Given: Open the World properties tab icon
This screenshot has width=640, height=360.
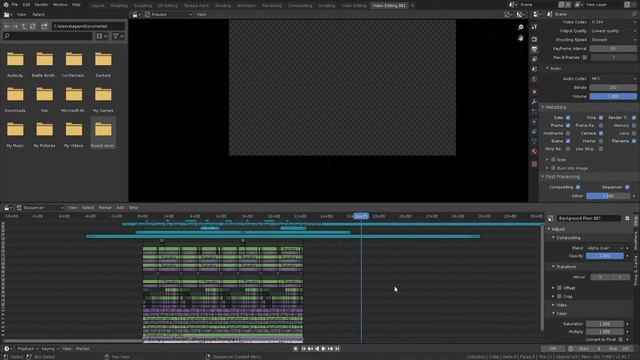Looking at the screenshot, I should pyautogui.click(x=534, y=79).
